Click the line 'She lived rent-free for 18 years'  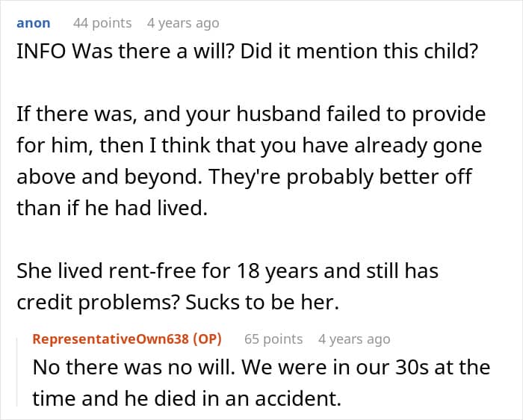pyautogui.click(x=227, y=271)
